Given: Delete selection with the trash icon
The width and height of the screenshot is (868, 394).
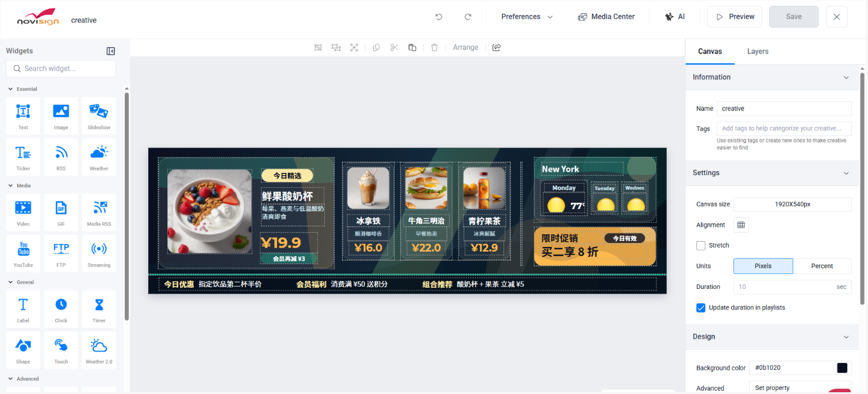Looking at the screenshot, I should (435, 48).
